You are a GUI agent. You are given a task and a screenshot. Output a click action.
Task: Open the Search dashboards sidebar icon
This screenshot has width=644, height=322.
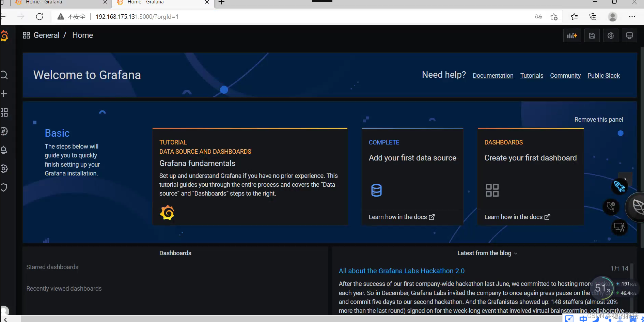(4, 75)
